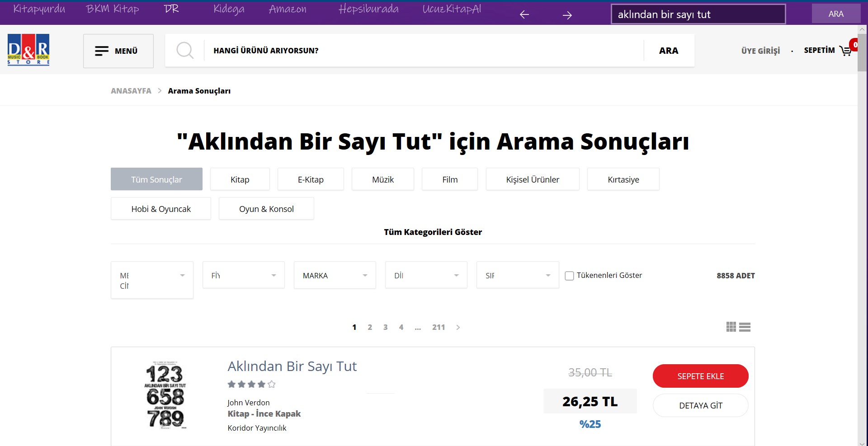Go forward with the right arrow icon

coord(567,15)
